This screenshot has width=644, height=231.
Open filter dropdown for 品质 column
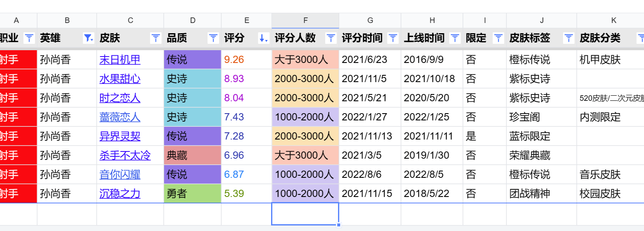tap(213, 38)
